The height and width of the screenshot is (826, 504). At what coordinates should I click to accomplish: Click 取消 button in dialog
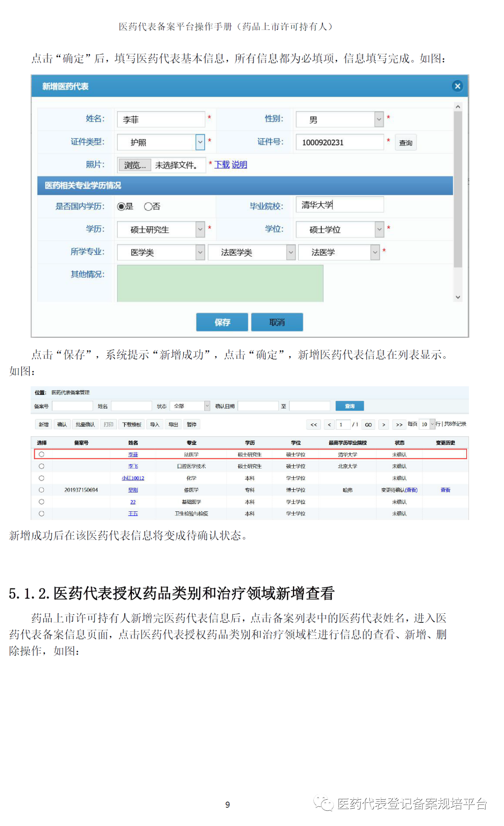tap(277, 322)
